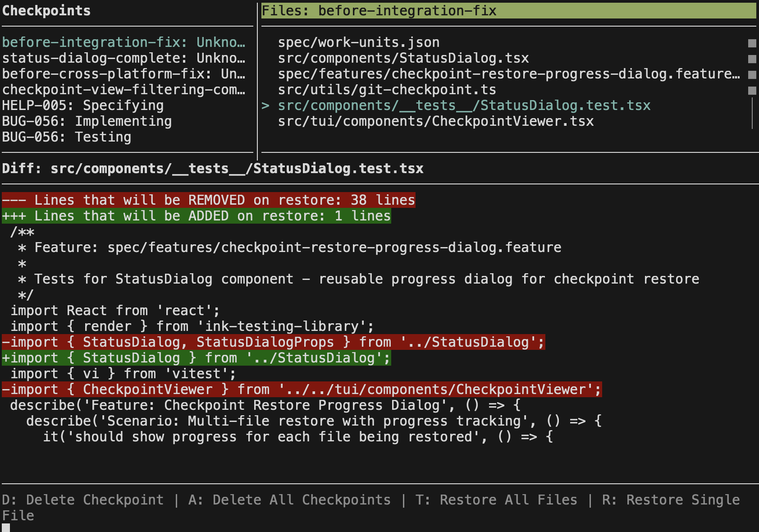Open src/tui/components/CheckpointViewer.tsx file entry
The height and width of the screenshot is (532, 759).
point(436,121)
